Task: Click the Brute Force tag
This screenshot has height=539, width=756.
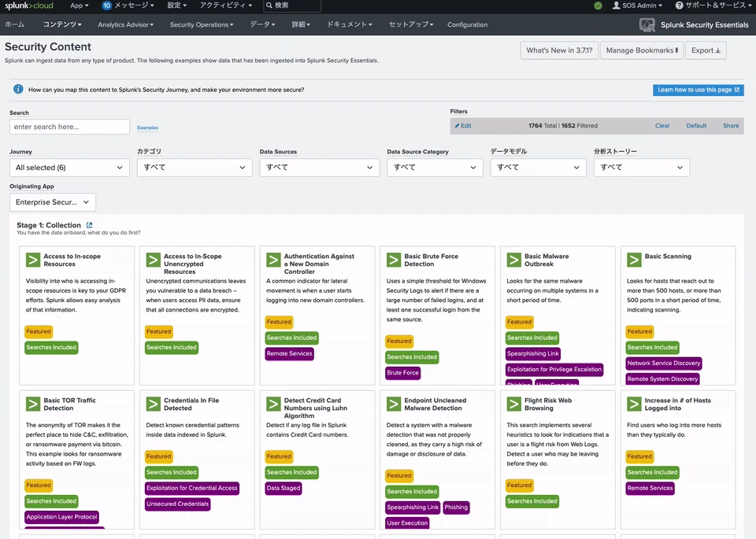Action: pyautogui.click(x=402, y=373)
